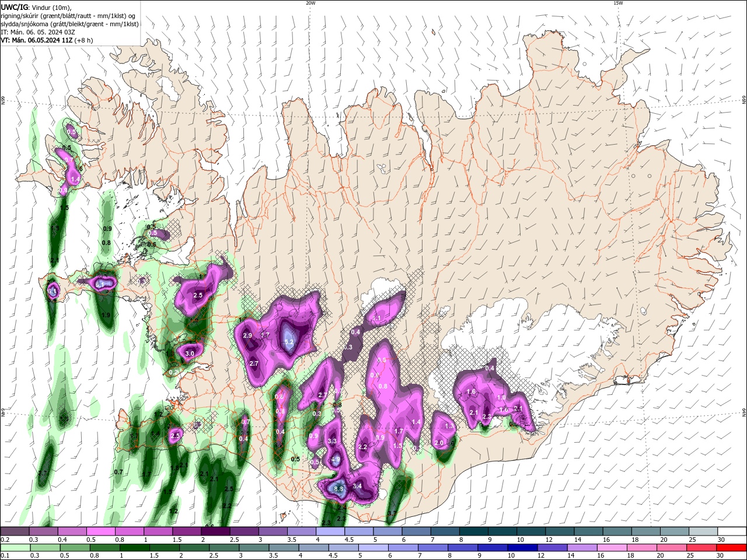Click the '20W' longitude label
Screen dimensions: 747x560
click(x=310, y=3)
